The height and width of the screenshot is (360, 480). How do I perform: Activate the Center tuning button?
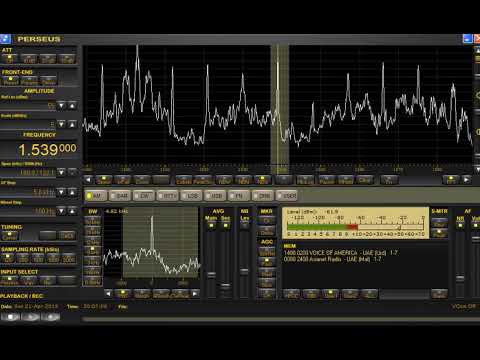(x=10, y=236)
